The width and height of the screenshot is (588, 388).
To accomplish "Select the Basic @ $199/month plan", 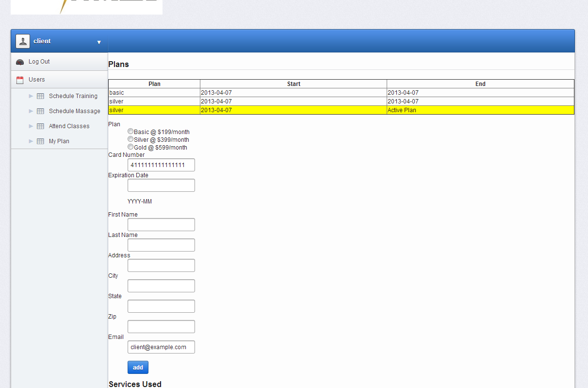I will [131, 131].
